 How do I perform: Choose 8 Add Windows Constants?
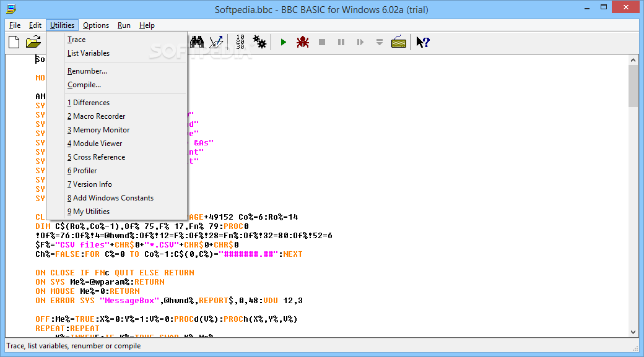pos(117,198)
